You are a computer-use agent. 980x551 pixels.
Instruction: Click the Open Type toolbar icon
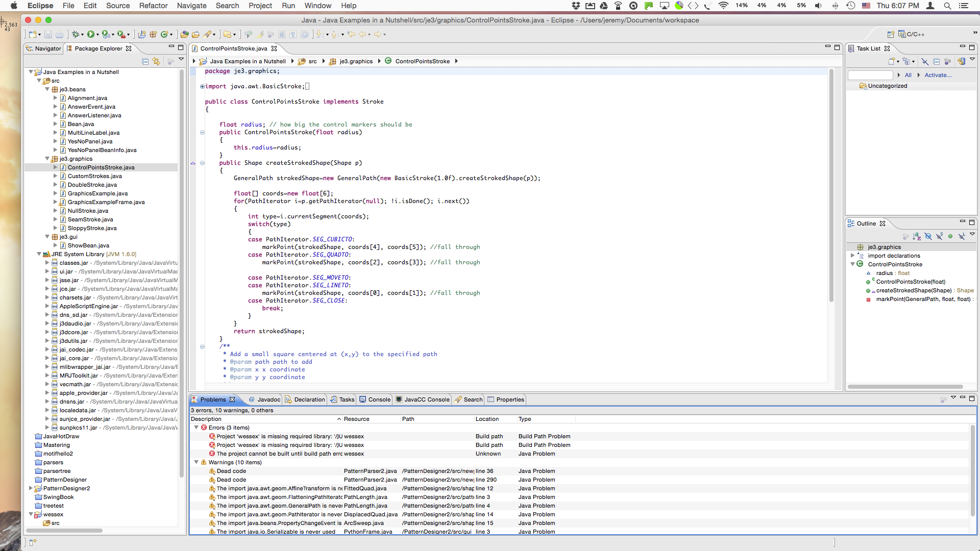185,34
